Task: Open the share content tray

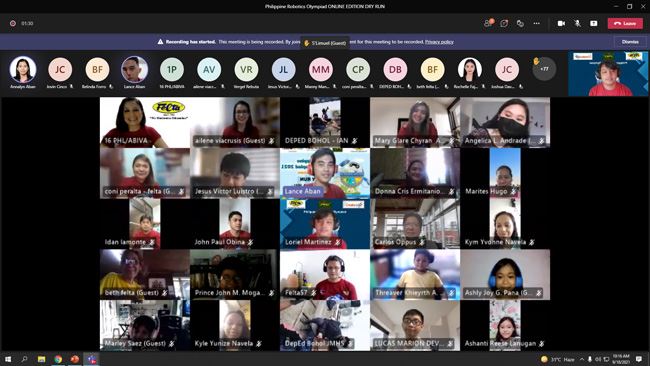Action: (x=594, y=23)
